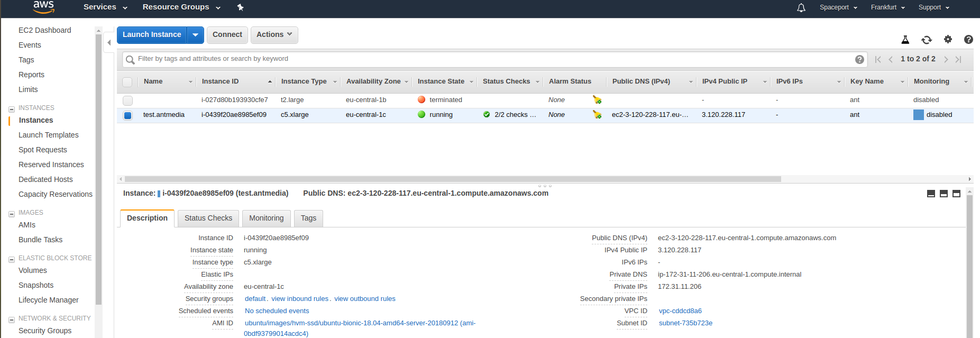Collapse the INSTANCES sidebar section
980x338 pixels.
tap(12, 109)
